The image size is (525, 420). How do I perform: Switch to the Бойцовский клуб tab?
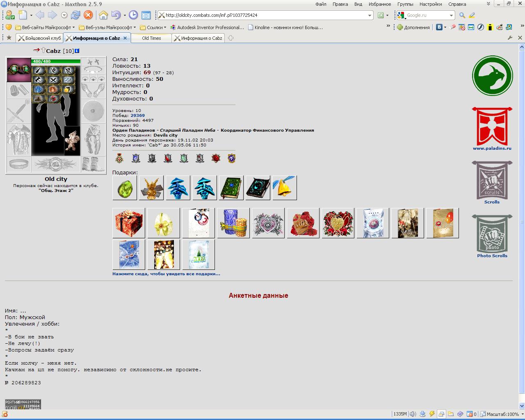40,38
